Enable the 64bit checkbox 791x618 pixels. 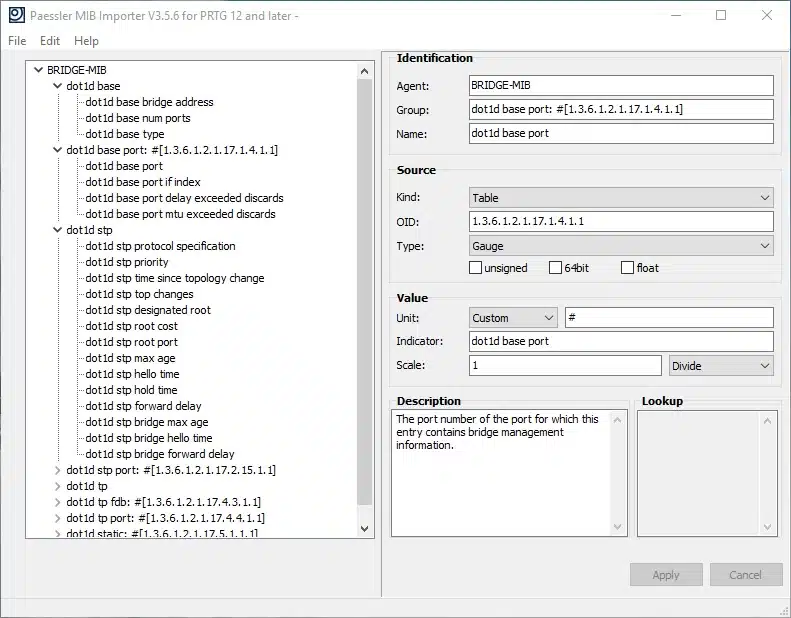(x=555, y=267)
